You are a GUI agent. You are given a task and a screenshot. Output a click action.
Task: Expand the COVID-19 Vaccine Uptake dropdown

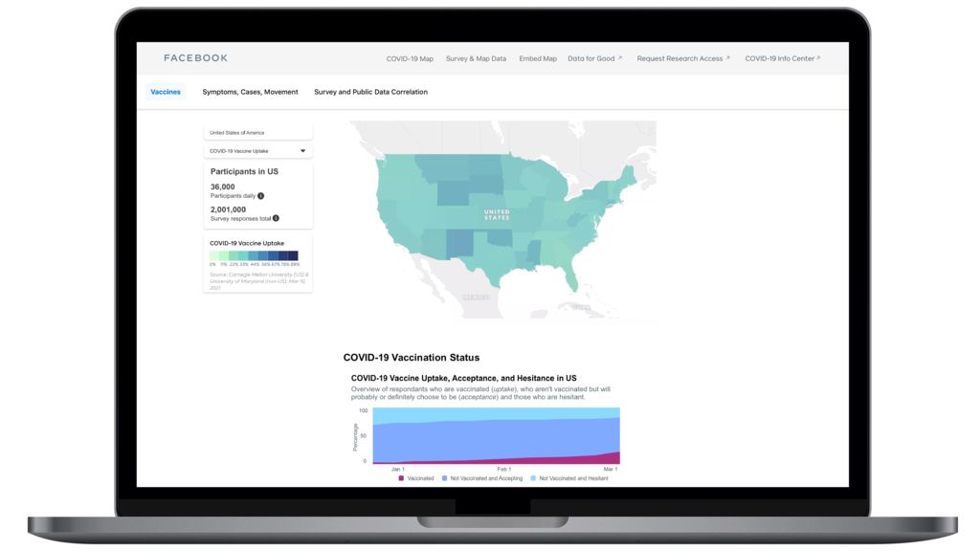pos(258,150)
